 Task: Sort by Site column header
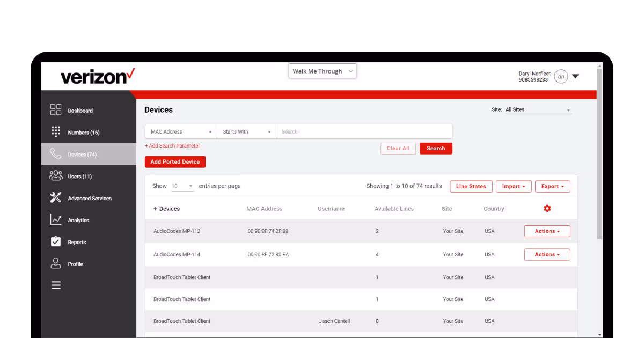(x=447, y=209)
